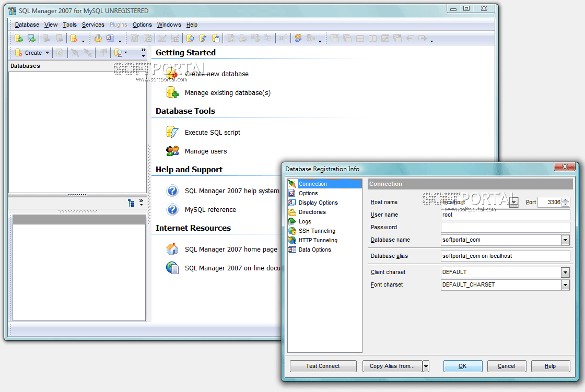Click the User name field containing root
The width and height of the screenshot is (585, 392).
(506, 215)
